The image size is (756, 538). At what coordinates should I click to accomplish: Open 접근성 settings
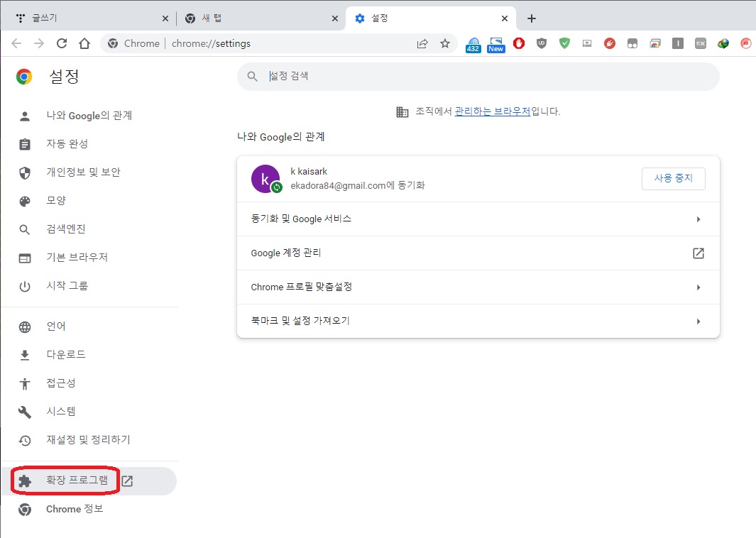(x=89, y=383)
